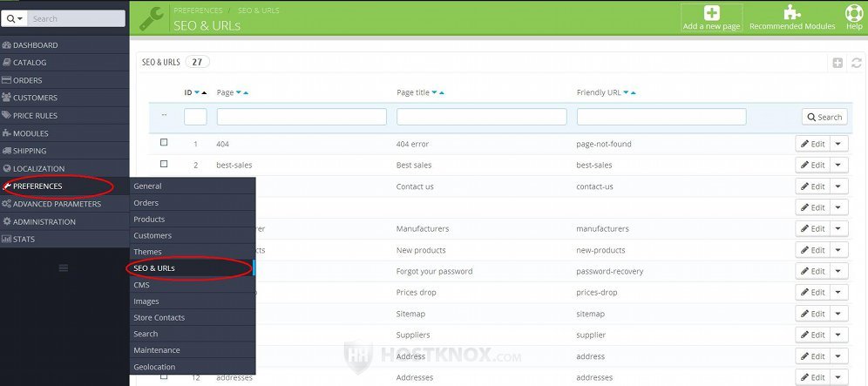Edit the New products row
868x386 pixels.
pos(812,250)
